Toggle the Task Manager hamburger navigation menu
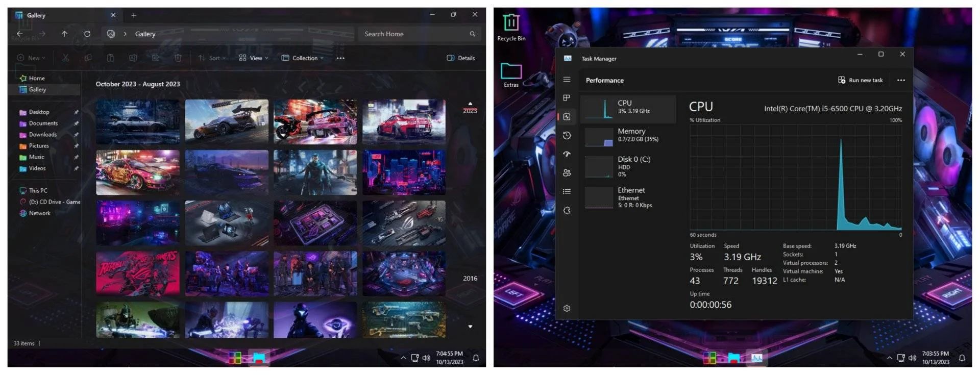The height and width of the screenshot is (375, 980). tap(567, 80)
